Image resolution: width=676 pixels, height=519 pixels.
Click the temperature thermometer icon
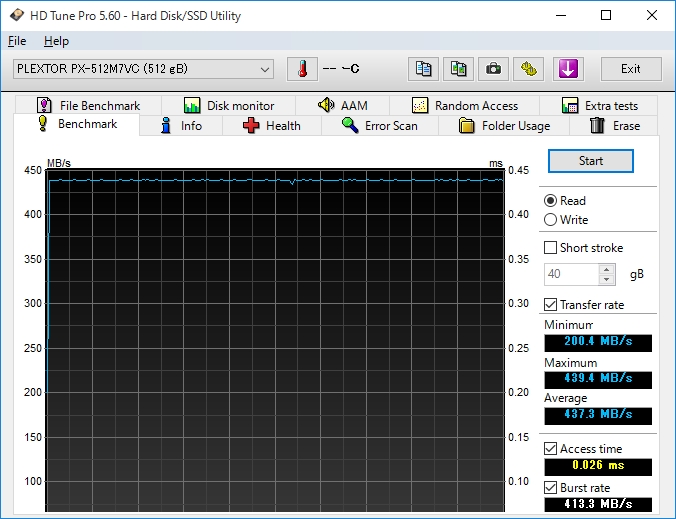pyautogui.click(x=302, y=69)
